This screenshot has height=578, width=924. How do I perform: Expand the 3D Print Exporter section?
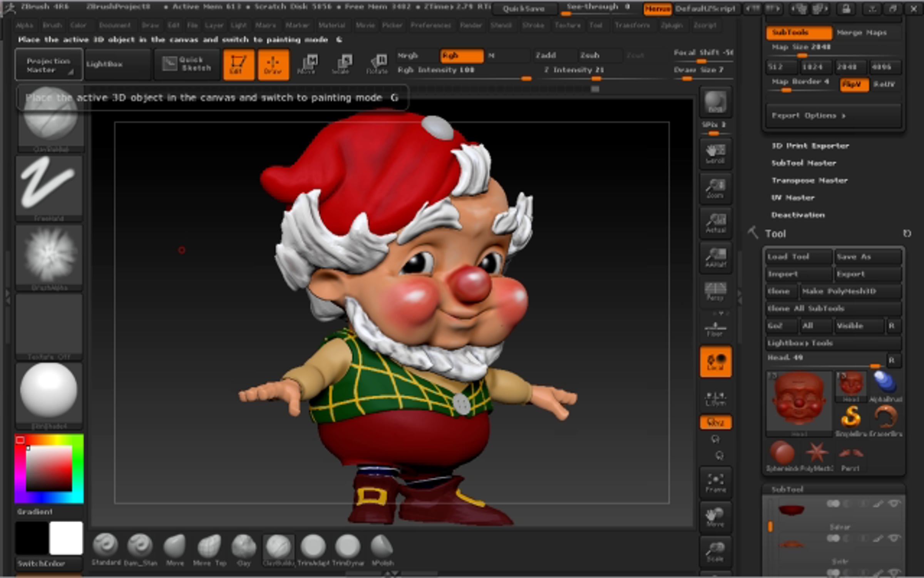tap(810, 146)
